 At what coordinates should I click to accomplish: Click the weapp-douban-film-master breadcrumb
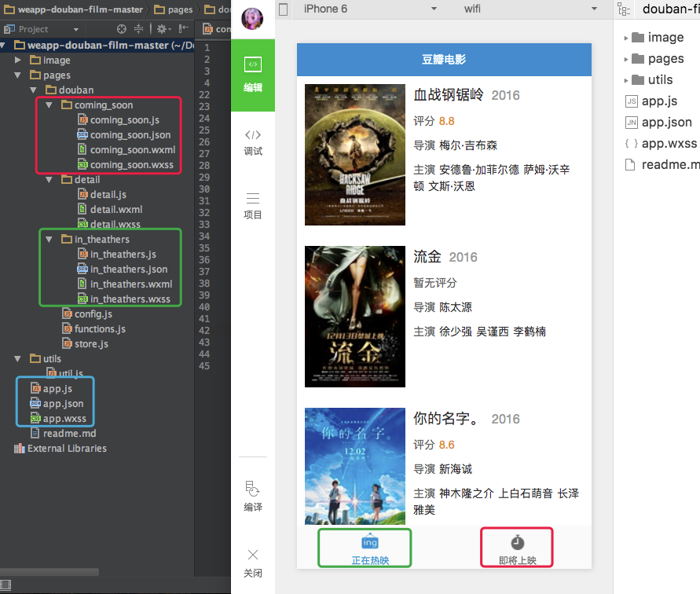tap(73, 9)
